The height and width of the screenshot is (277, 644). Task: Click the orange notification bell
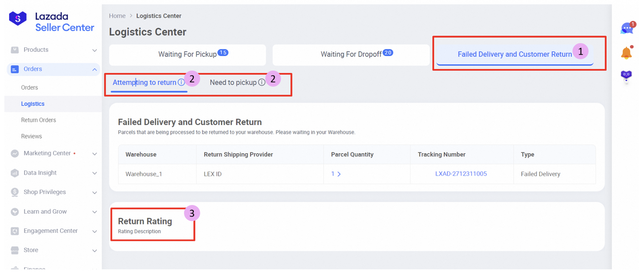(x=626, y=53)
